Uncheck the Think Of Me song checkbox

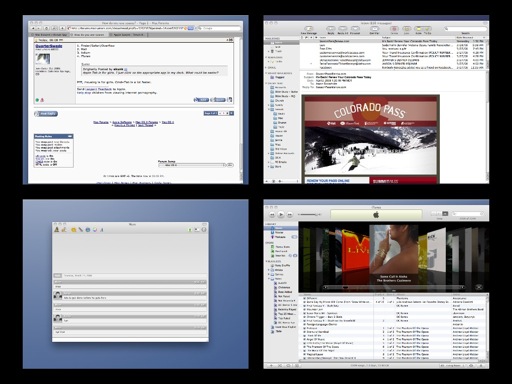[x=304, y=336]
